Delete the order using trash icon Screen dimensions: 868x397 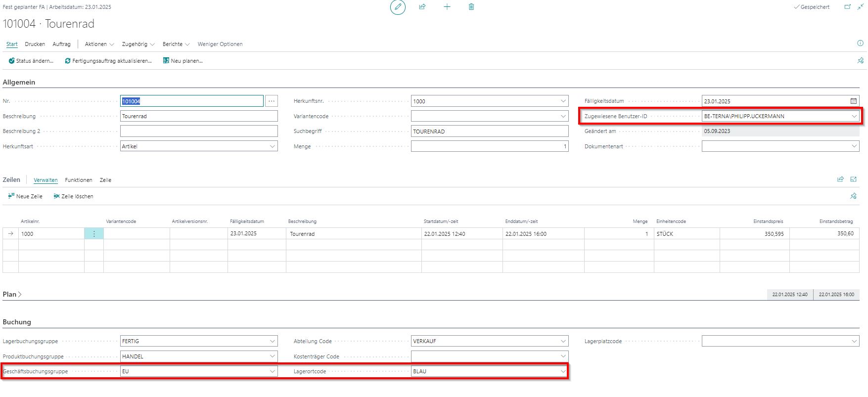(471, 7)
